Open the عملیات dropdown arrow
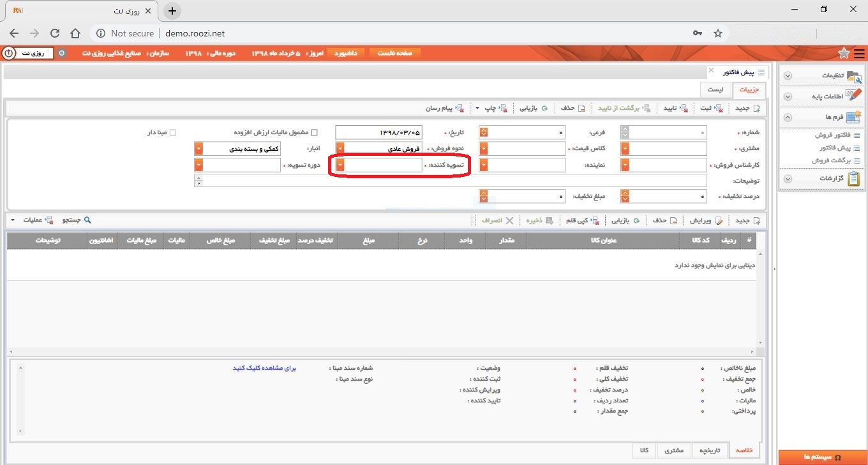This screenshot has height=465, width=868. (x=13, y=220)
